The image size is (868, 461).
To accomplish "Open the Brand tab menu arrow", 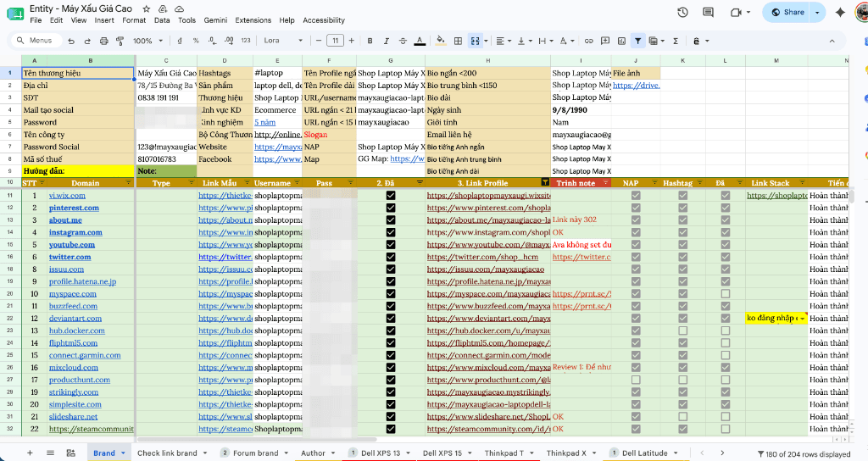I will click(123, 453).
